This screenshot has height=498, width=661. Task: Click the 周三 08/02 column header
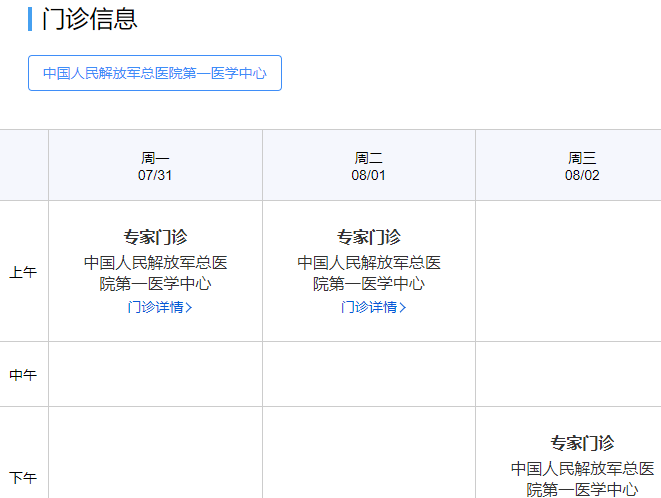pos(582,166)
